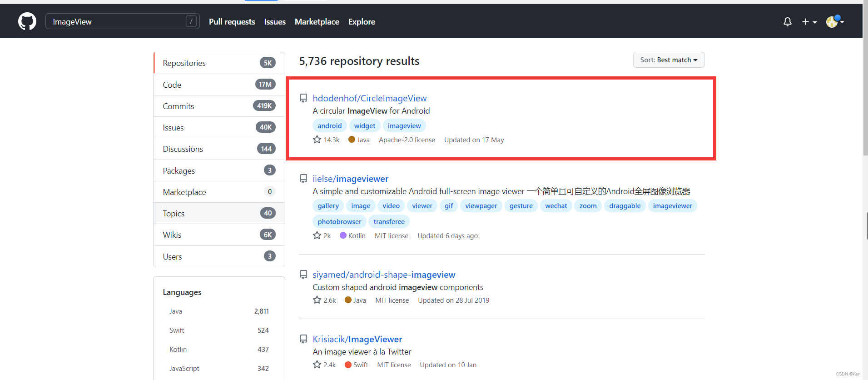Show Packages search results
Image resolution: width=868 pixels, height=380 pixels.
(x=219, y=170)
